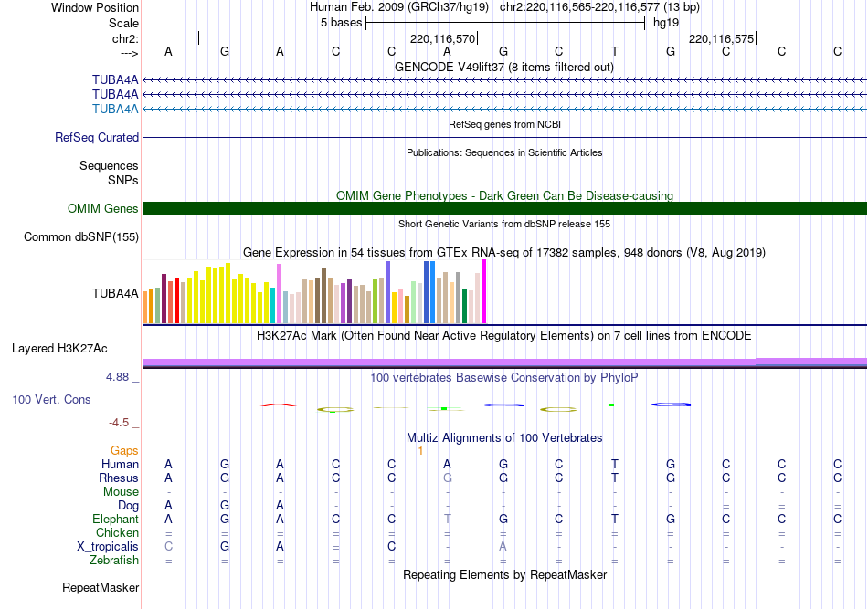
Task: Click the TUBA4A label beside the GTEx bar chart
Action: [115, 293]
